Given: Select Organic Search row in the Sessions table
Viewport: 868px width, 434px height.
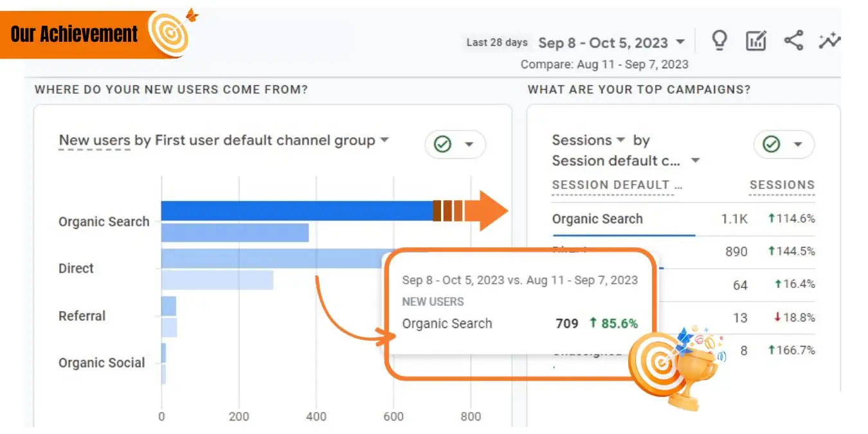Looking at the screenshot, I should (597, 219).
